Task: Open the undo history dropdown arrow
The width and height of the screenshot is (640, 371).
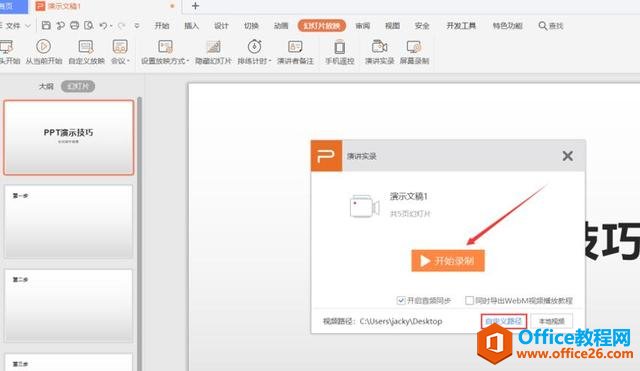Action: coord(111,26)
